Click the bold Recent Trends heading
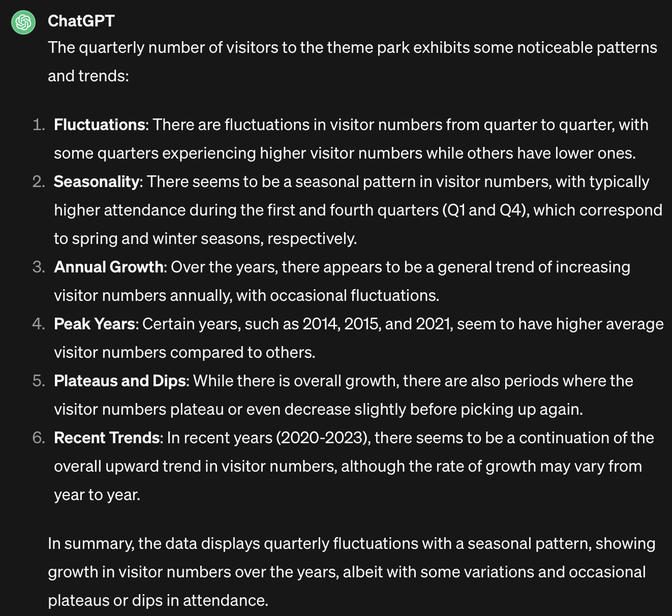This screenshot has height=616, width=672. point(107,438)
